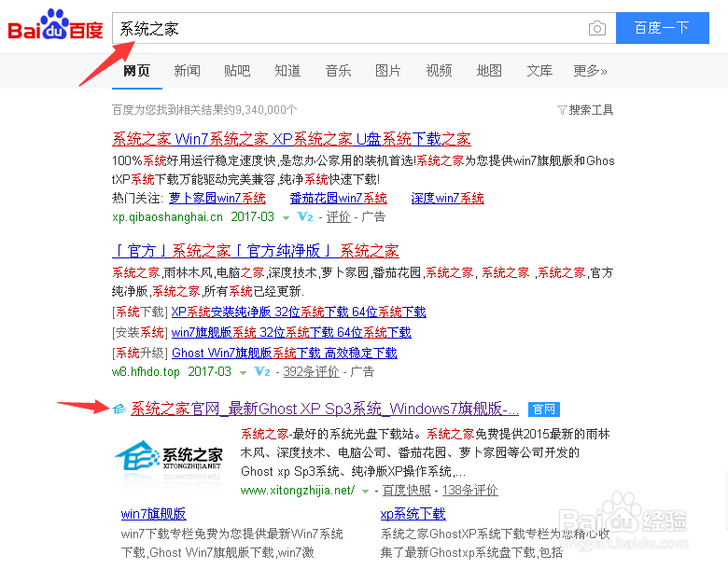Switch to the 图片 tab
This screenshot has width=728, height=569.
tap(388, 71)
